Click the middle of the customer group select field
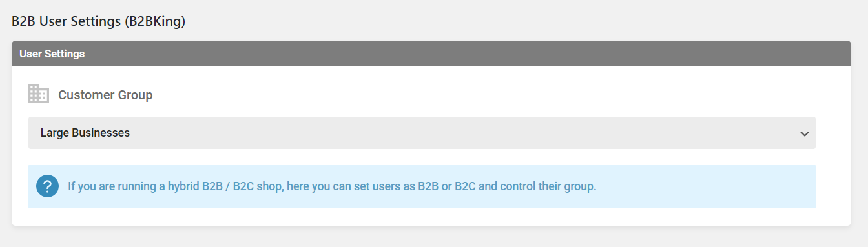This screenshot has height=247, width=868. pos(422,133)
